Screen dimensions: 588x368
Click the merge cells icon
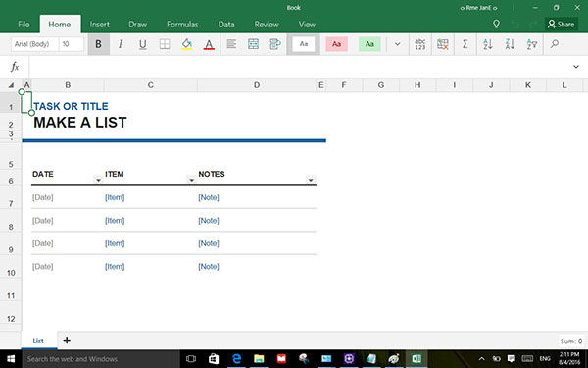(x=254, y=44)
